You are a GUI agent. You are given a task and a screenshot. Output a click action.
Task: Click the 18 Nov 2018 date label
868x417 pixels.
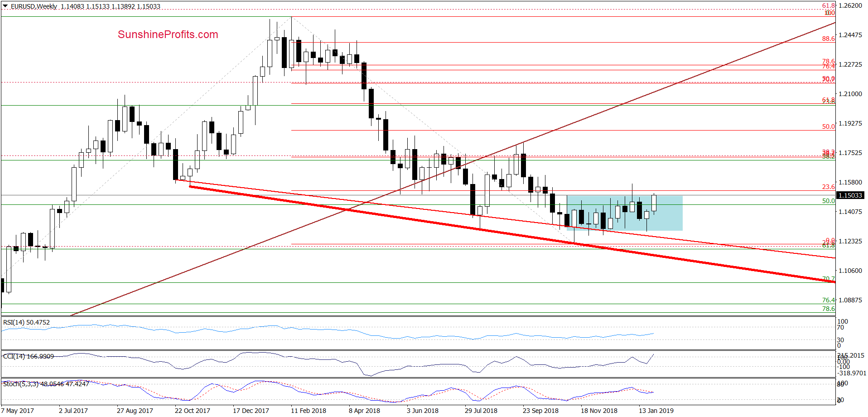pos(599,411)
